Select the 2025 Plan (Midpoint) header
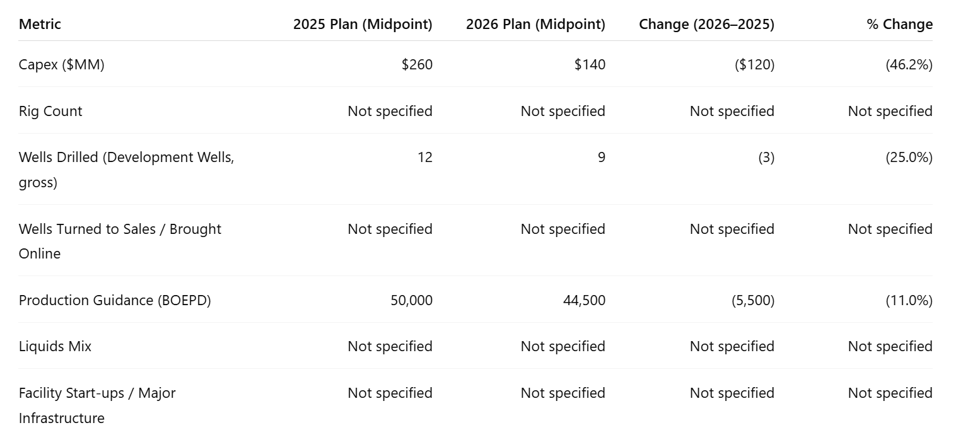This screenshot has height=447, width=980. coord(363,25)
